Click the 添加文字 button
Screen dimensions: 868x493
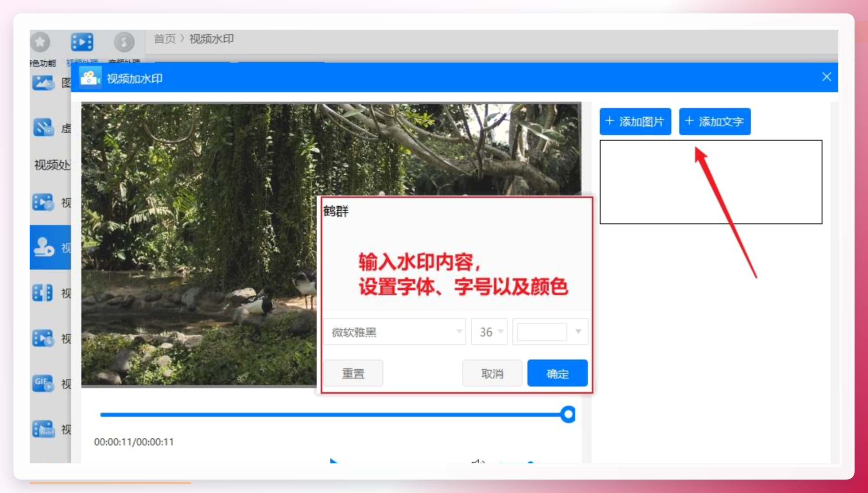point(714,121)
